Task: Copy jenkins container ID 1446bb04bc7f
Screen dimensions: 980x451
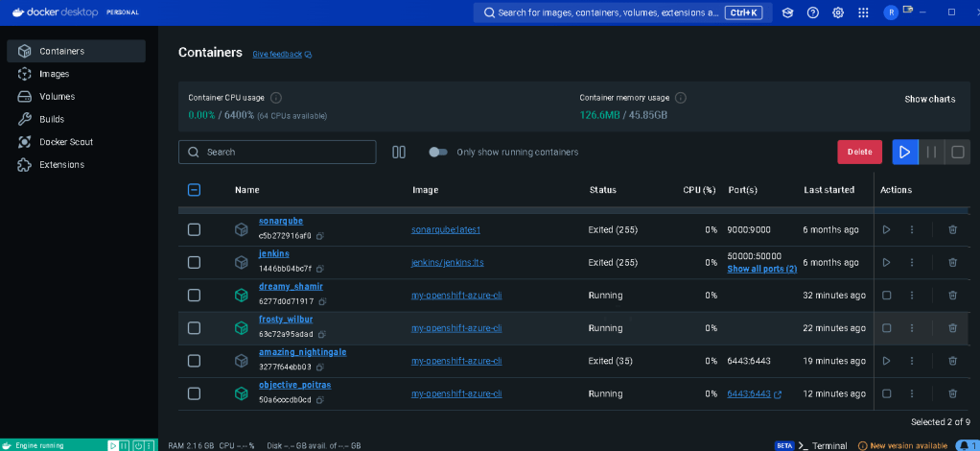Action: pos(319,269)
